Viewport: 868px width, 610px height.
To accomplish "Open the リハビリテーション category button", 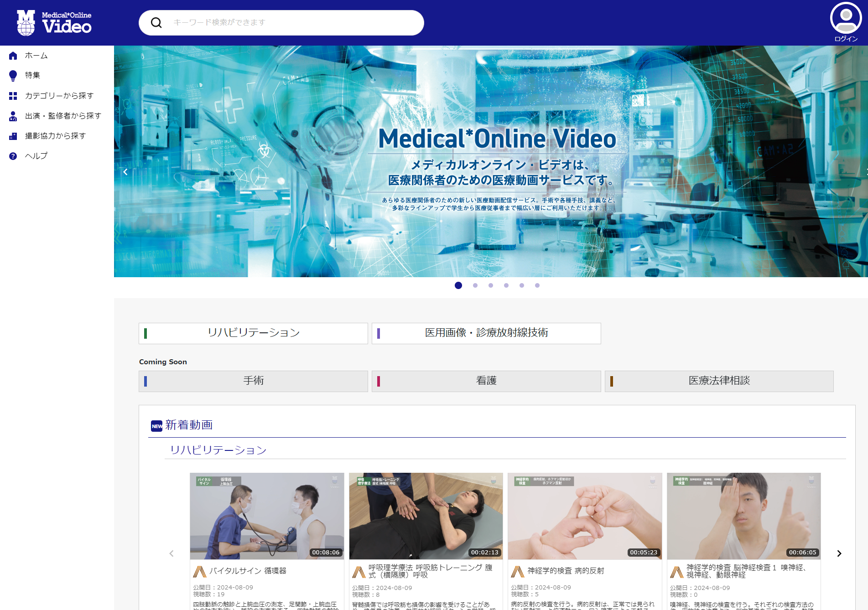I will pos(253,333).
